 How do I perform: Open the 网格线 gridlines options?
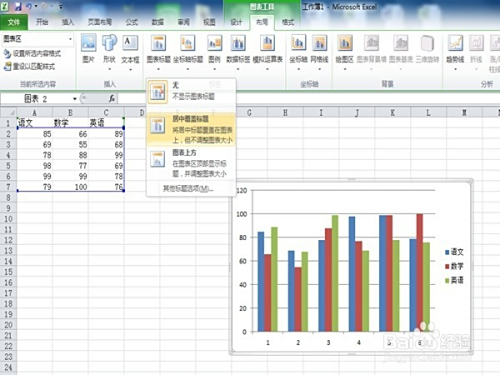pos(319,52)
